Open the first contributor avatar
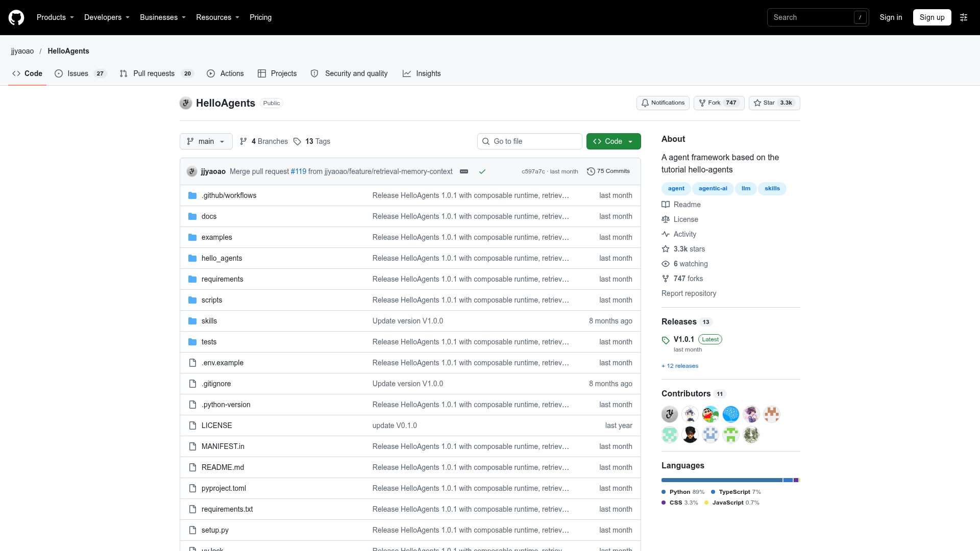The height and width of the screenshot is (551, 980). (670, 414)
